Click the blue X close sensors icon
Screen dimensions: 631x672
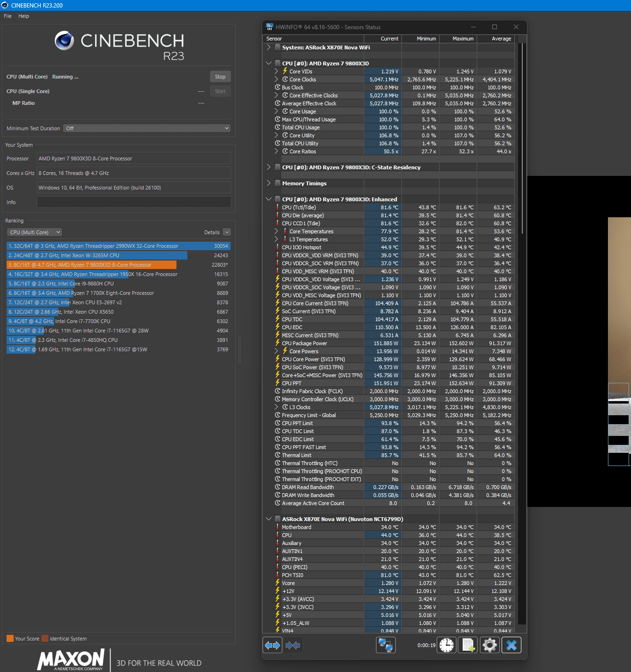point(511,645)
